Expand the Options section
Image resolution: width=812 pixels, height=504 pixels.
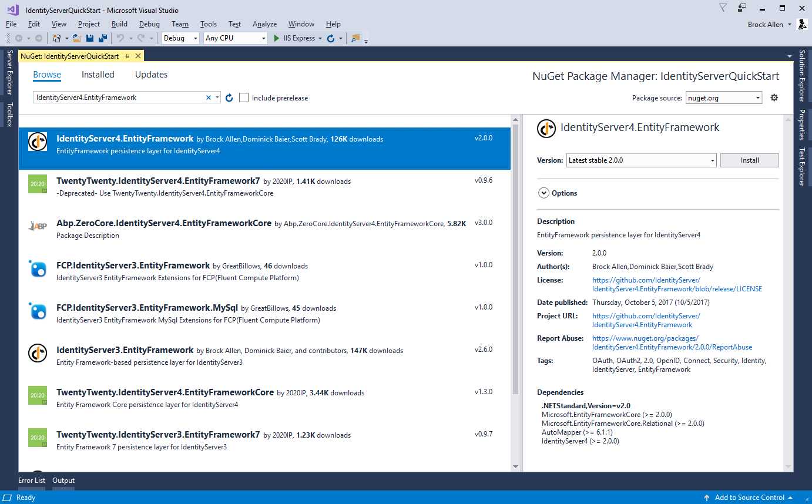click(x=543, y=193)
